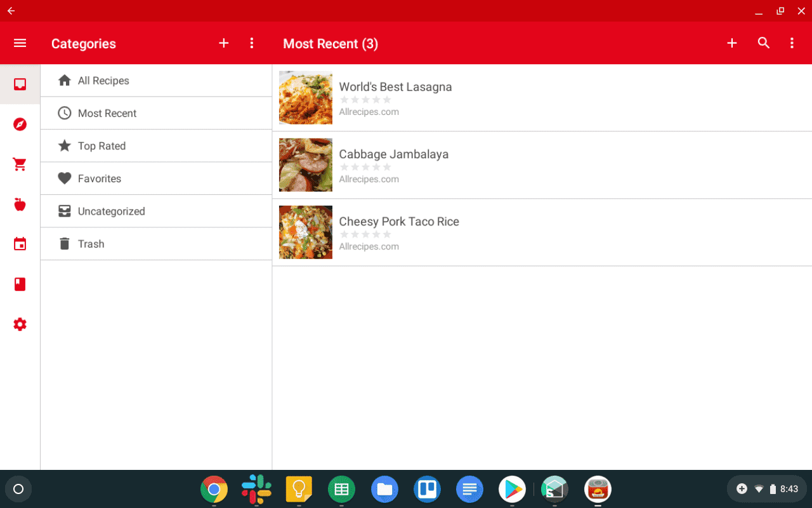The height and width of the screenshot is (508, 812).
Task: Search recipes with the magnifier icon
Action: pos(763,43)
